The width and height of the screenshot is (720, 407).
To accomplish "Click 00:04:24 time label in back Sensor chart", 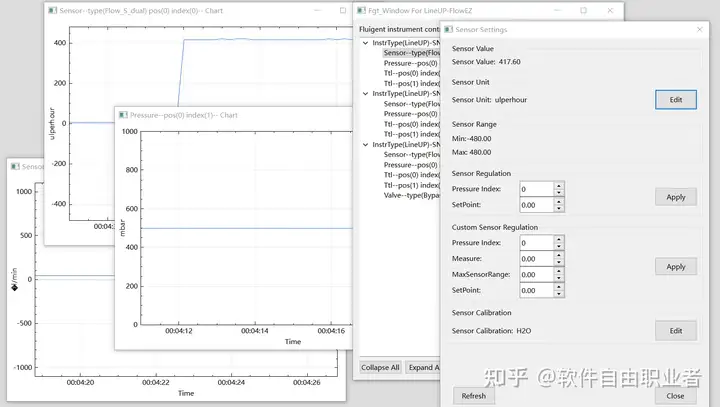I will click(231, 382).
